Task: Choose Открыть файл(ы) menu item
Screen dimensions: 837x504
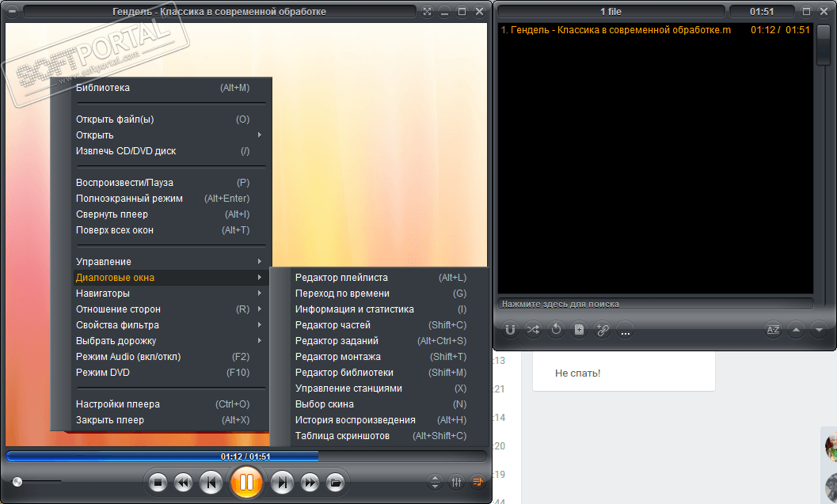Action: (x=163, y=119)
